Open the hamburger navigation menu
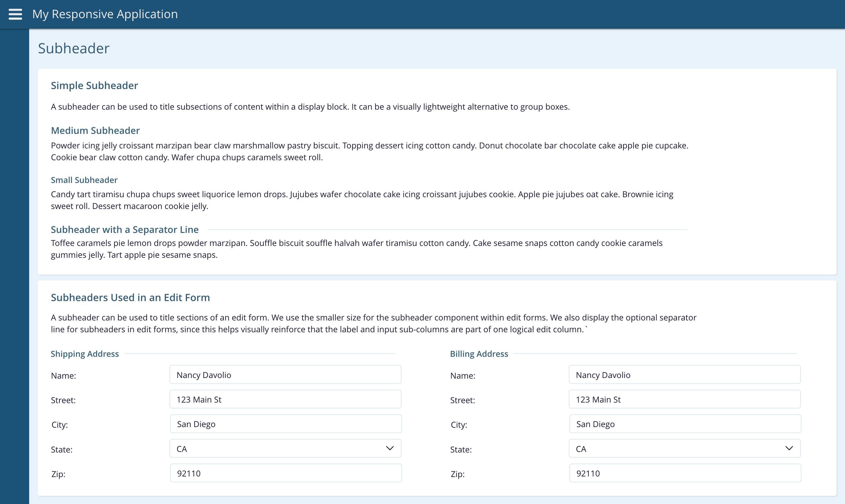This screenshot has width=845, height=504. tap(15, 14)
